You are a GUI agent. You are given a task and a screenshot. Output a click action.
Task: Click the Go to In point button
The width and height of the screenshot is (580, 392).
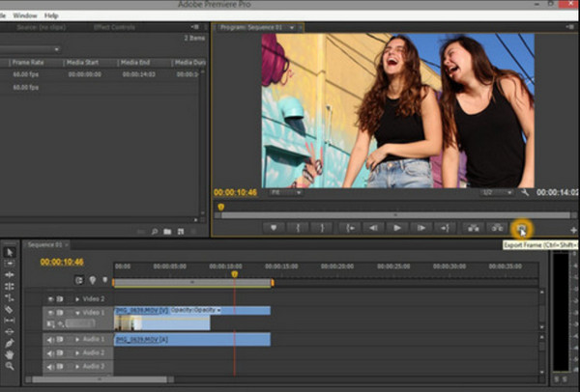coord(350,228)
